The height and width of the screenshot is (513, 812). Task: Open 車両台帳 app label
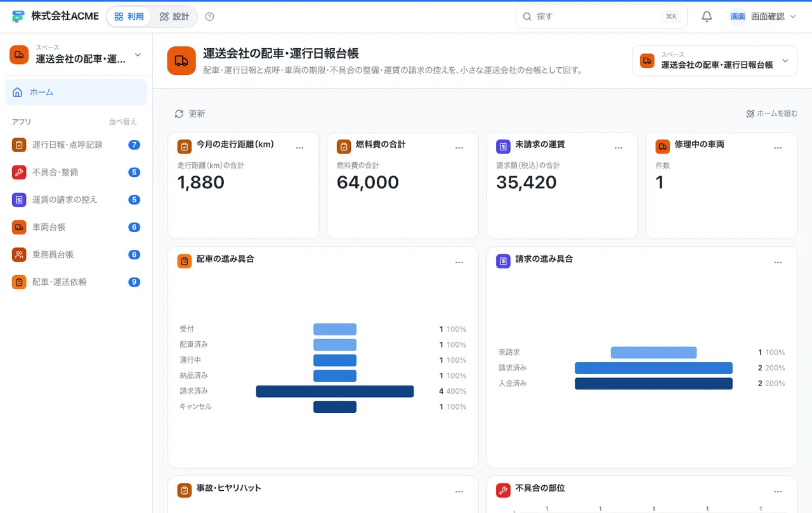tap(49, 227)
